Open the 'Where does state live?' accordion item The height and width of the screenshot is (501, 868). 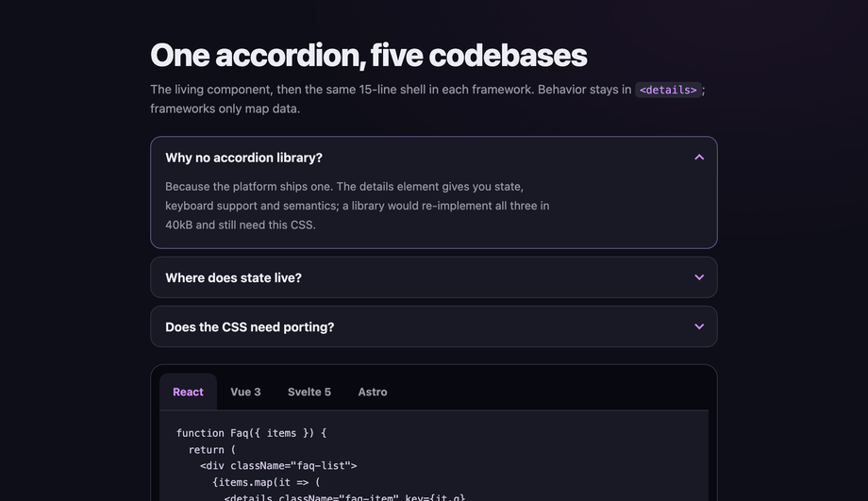[433, 277]
